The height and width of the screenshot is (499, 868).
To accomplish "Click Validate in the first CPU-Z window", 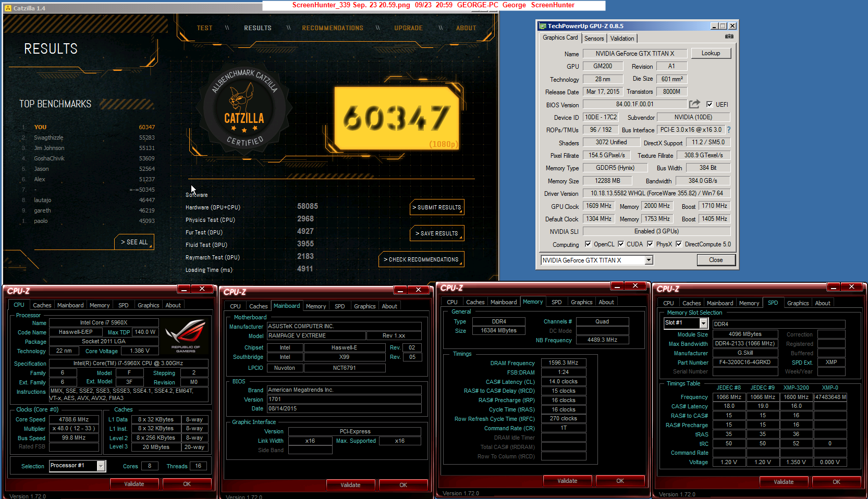I will click(x=134, y=484).
